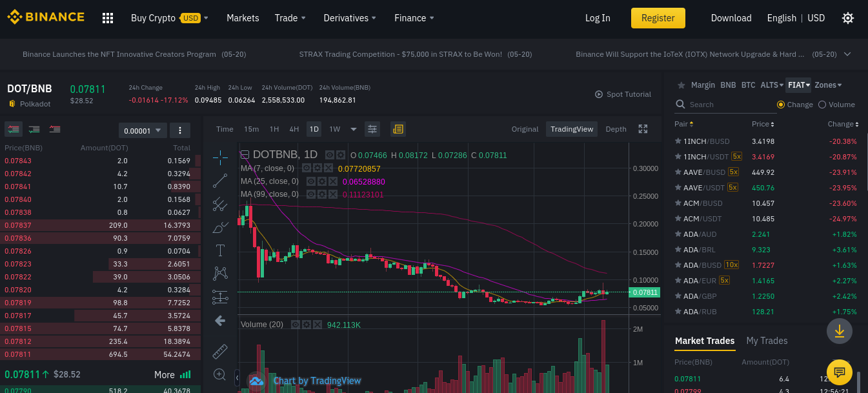868x393 pixels.
Task: Switch to the Original chart view
Action: 525,129
